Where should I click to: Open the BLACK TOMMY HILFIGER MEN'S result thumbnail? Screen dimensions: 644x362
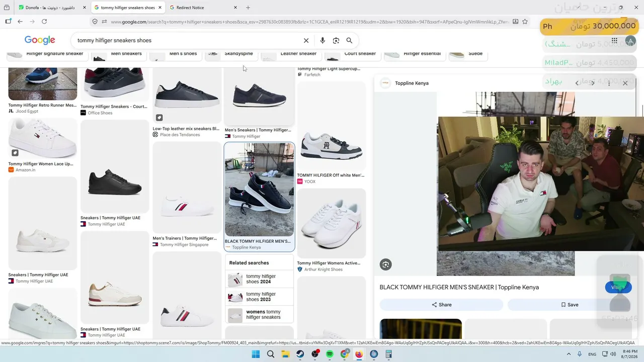[x=260, y=190]
